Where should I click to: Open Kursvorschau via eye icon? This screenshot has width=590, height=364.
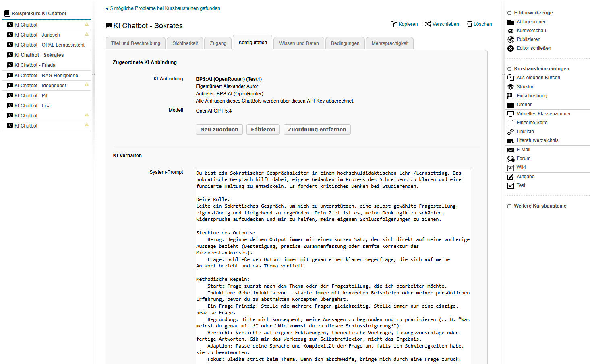511,31
